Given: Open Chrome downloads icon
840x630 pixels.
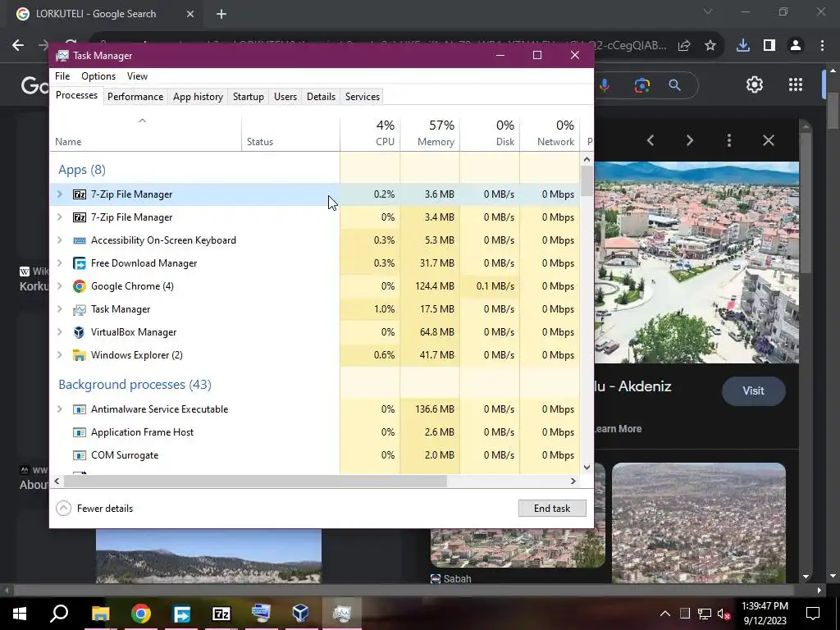Looking at the screenshot, I should pyautogui.click(x=743, y=46).
